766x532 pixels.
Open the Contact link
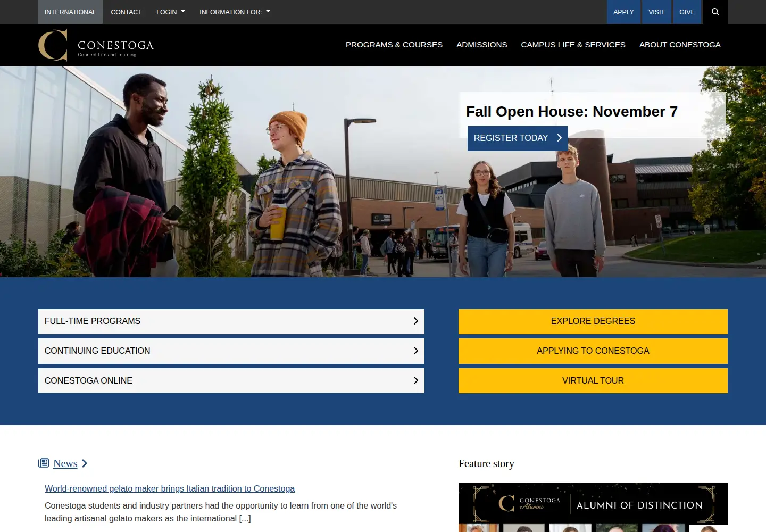126,12
